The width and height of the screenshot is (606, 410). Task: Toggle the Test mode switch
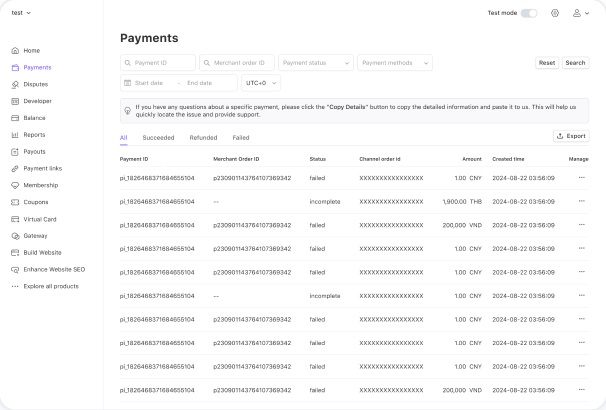pos(529,13)
